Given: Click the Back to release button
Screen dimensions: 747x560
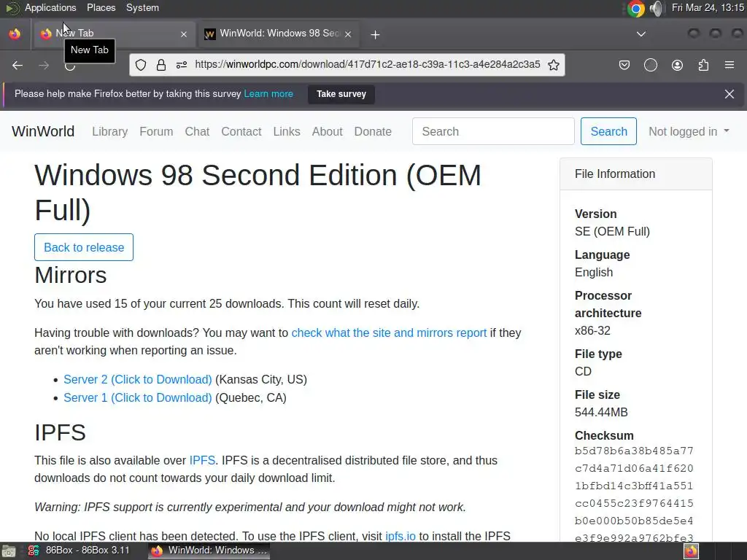Looking at the screenshot, I should [84, 247].
